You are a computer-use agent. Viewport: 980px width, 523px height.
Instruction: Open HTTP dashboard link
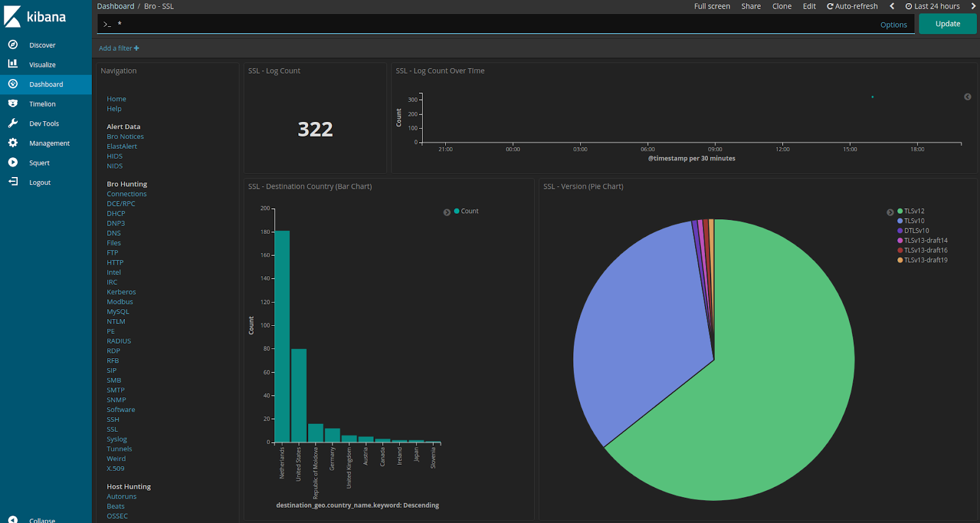(115, 263)
